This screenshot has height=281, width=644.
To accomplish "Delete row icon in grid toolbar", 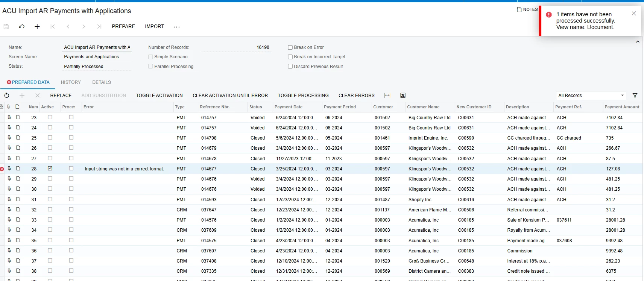I will [37, 96].
